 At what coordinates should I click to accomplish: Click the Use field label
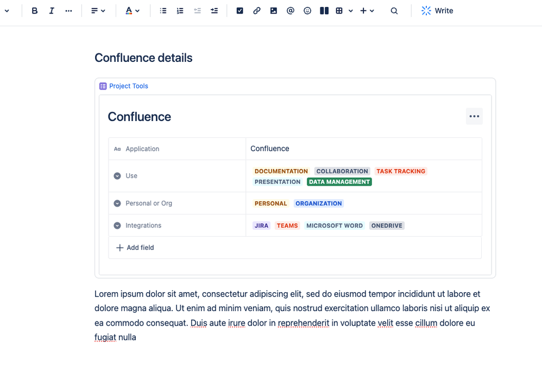click(x=131, y=176)
